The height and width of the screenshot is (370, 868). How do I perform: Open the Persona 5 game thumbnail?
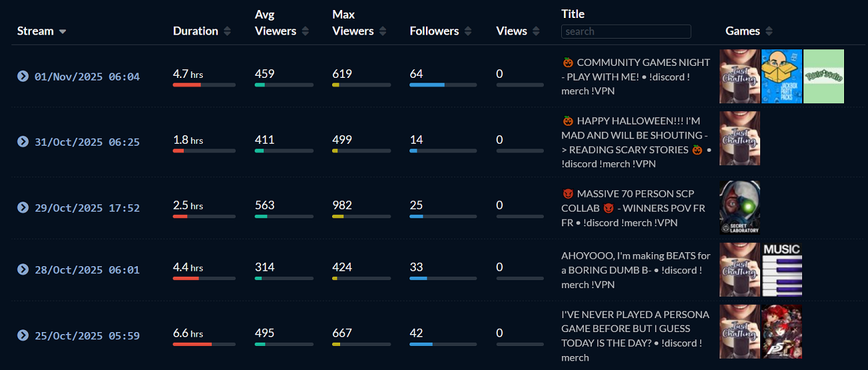click(781, 331)
